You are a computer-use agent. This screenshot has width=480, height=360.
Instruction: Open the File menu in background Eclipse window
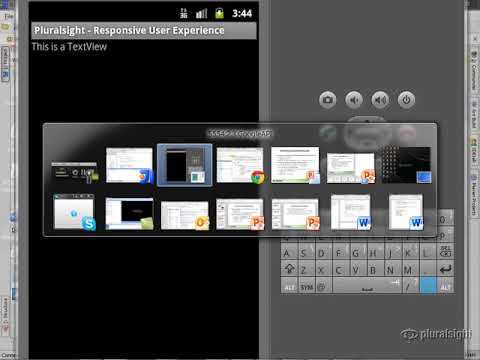[x=8, y=16]
